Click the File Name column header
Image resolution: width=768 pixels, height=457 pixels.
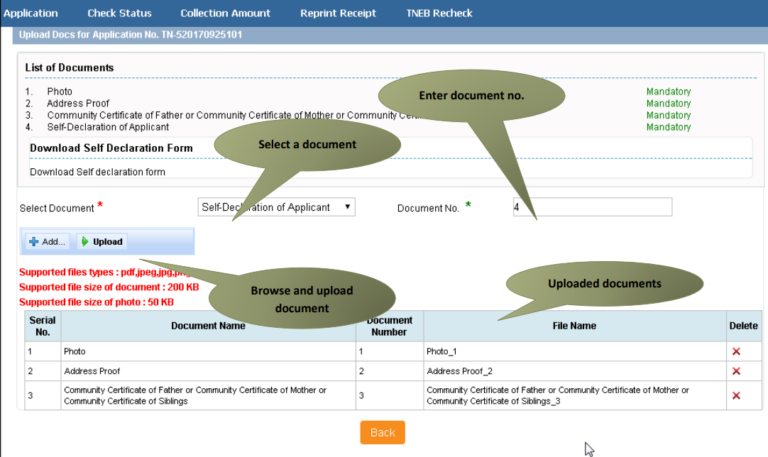coord(574,325)
